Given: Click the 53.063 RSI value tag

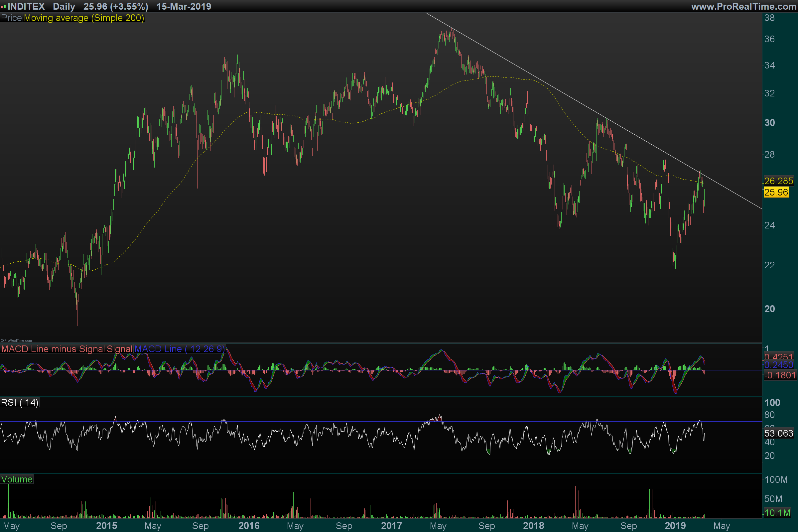Looking at the screenshot, I should pos(778,433).
